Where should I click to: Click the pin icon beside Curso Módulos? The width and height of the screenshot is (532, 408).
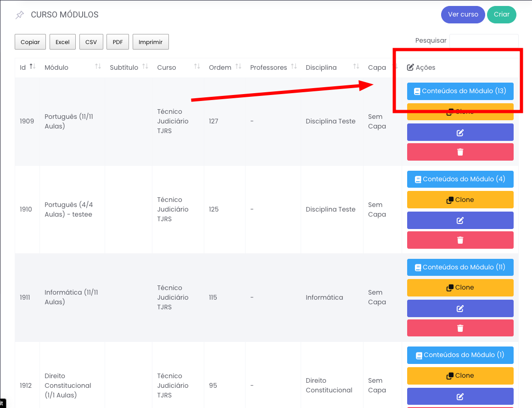click(x=19, y=15)
